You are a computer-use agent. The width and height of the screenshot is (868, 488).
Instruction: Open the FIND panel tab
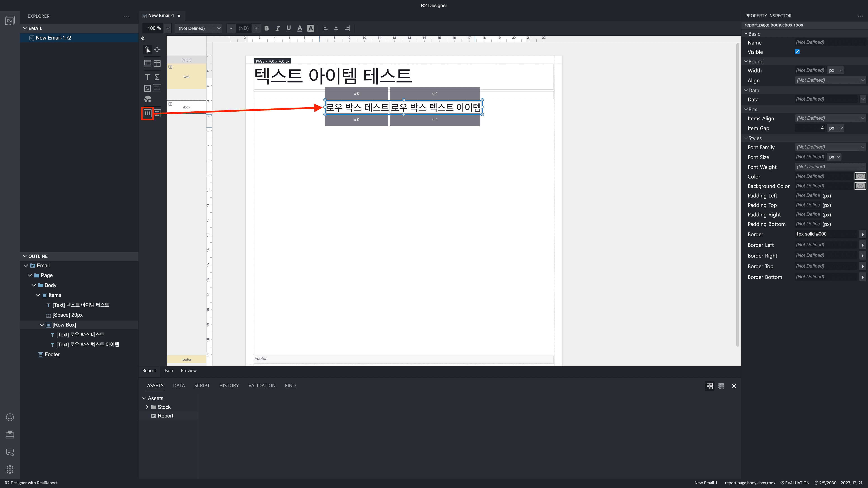pos(290,386)
